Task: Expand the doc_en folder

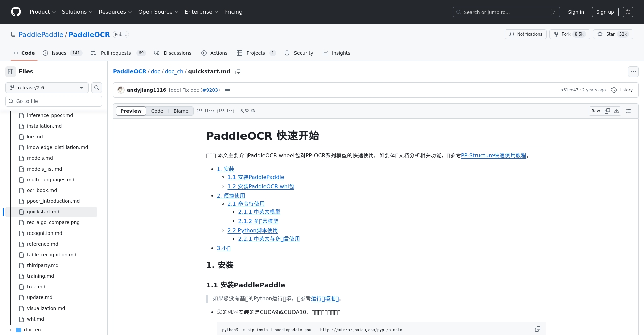Action: pyautogui.click(x=11, y=330)
